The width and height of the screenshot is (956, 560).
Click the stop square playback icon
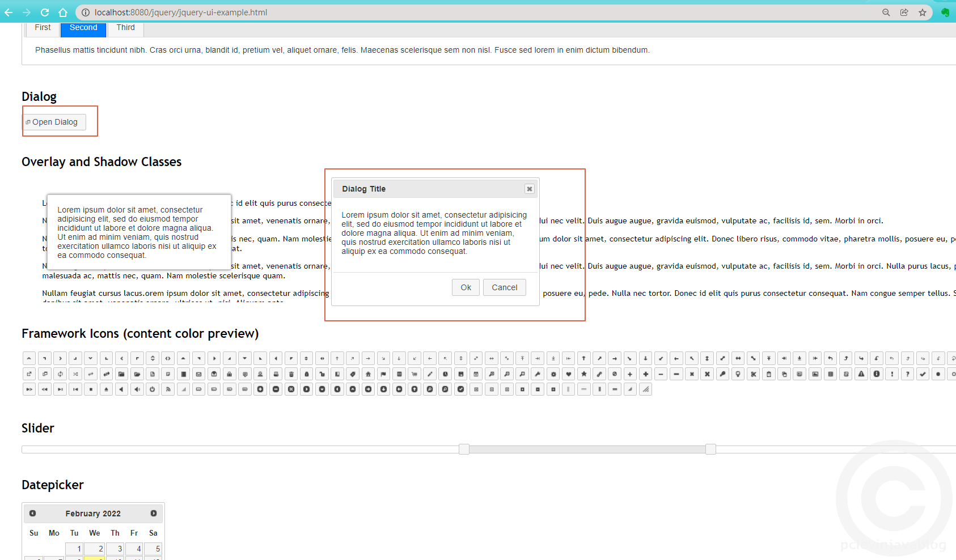[91, 389]
